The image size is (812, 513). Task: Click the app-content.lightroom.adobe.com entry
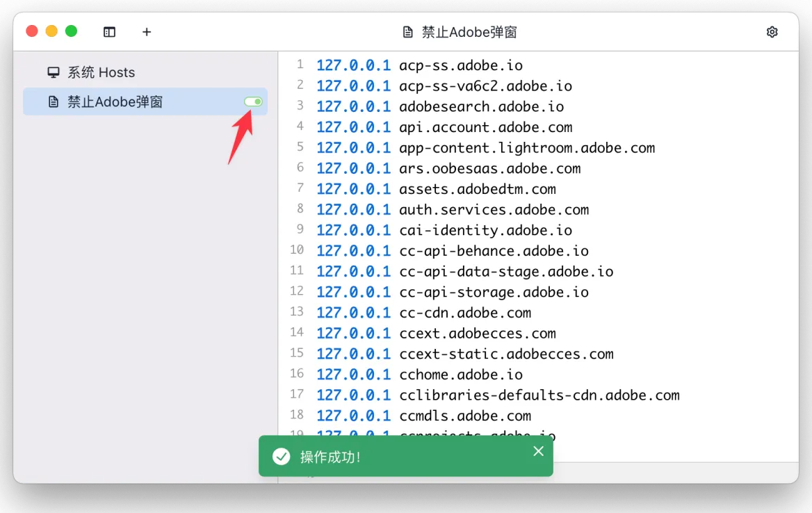pyautogui.click(x=526, y=147)
